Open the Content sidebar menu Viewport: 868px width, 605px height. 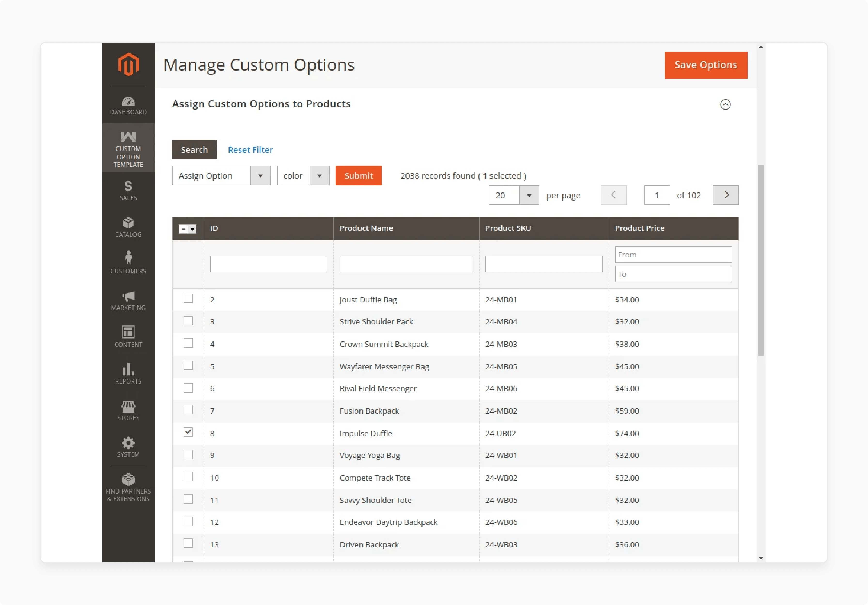[128, 337]
